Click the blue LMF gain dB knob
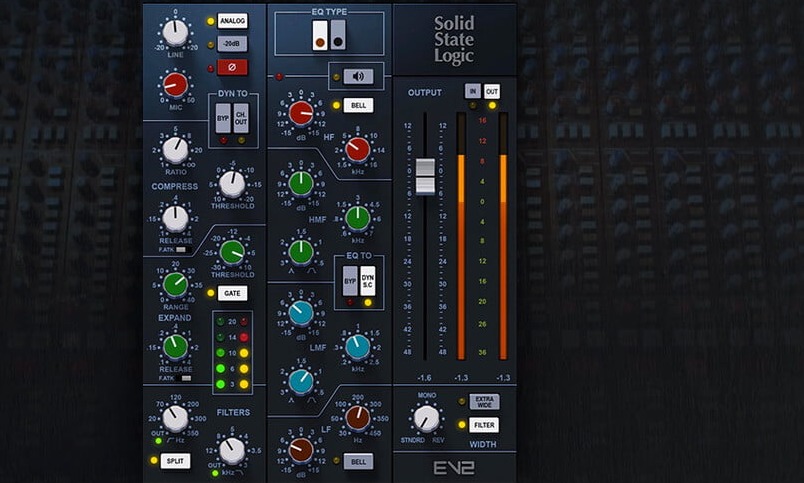Viewport: 804px width, 483px height. click(301, 313)
